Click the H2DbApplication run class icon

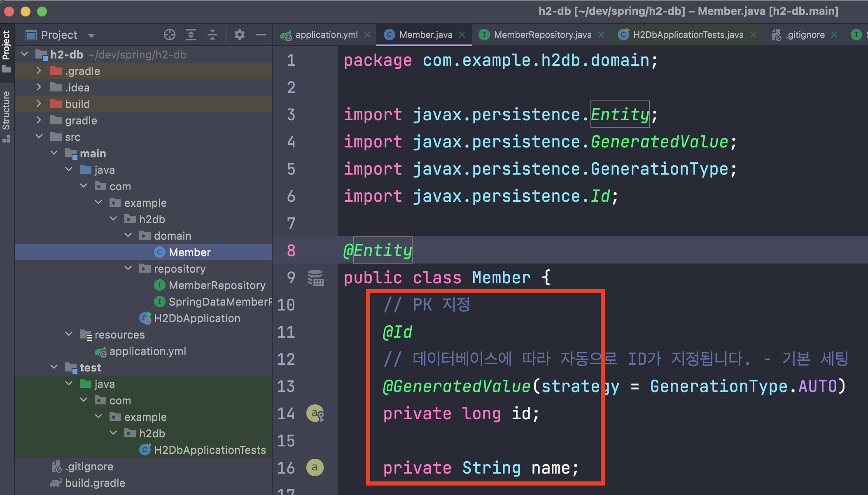(x=145, y=318)
